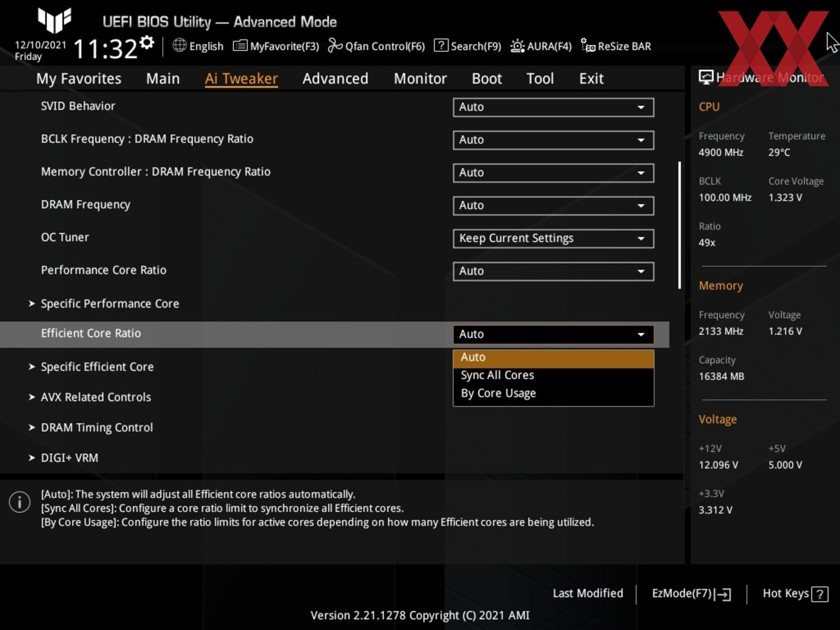Select the Exit tab
The width and height of the screenshot is (840, 630).
pos(591,78)
